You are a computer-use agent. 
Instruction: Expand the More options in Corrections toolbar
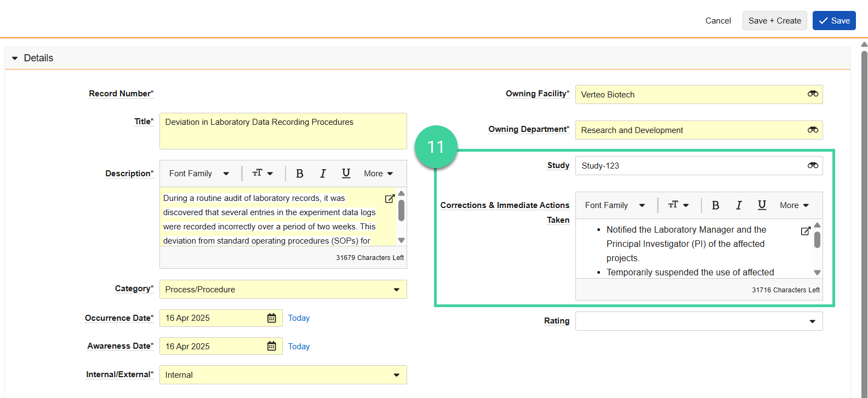(794, 205)
